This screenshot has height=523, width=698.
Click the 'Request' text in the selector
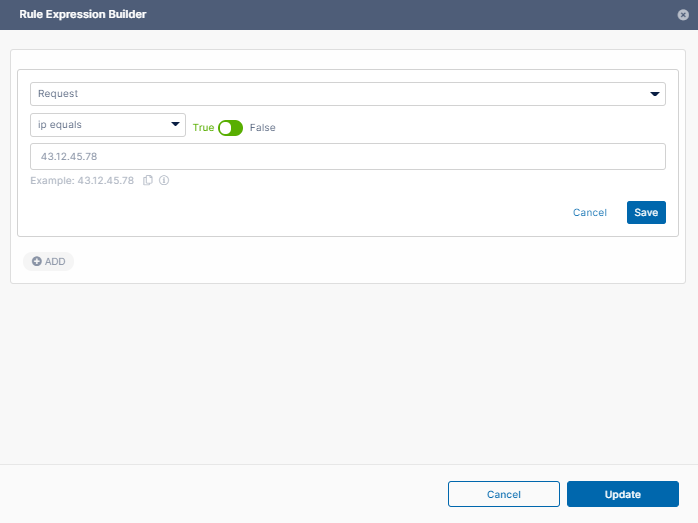click(58, 94)
